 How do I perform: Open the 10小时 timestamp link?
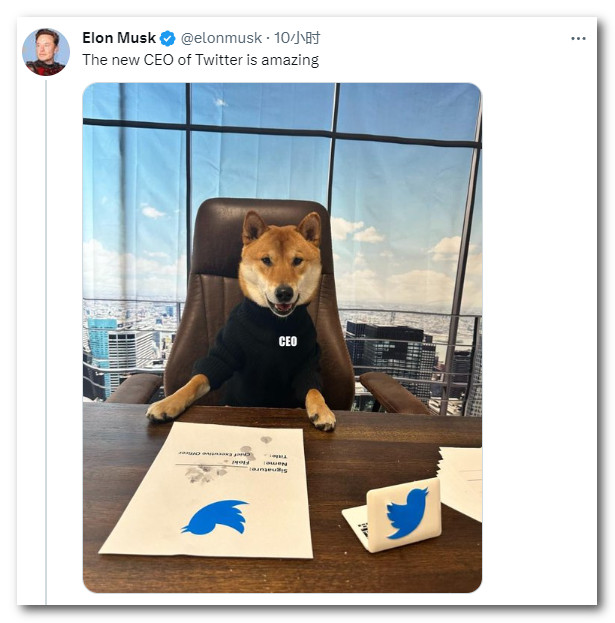tap(297, 38)
